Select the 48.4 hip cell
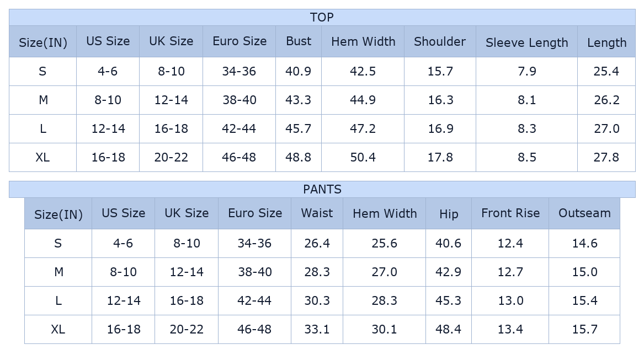 449,329
